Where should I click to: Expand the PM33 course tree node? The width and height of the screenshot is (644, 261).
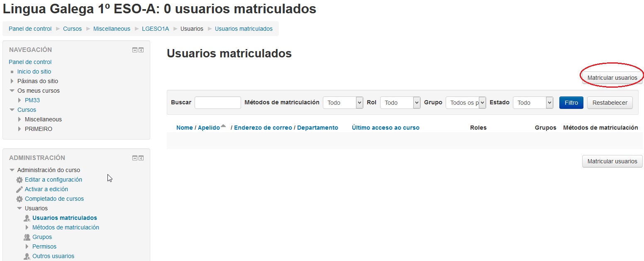(20, 100)
